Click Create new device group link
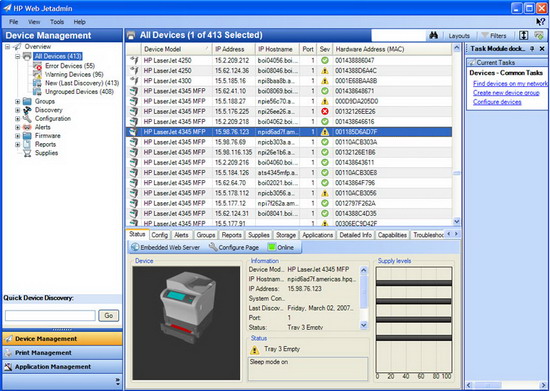Viewport: 550px width, 391px height. tap(506, 93)
